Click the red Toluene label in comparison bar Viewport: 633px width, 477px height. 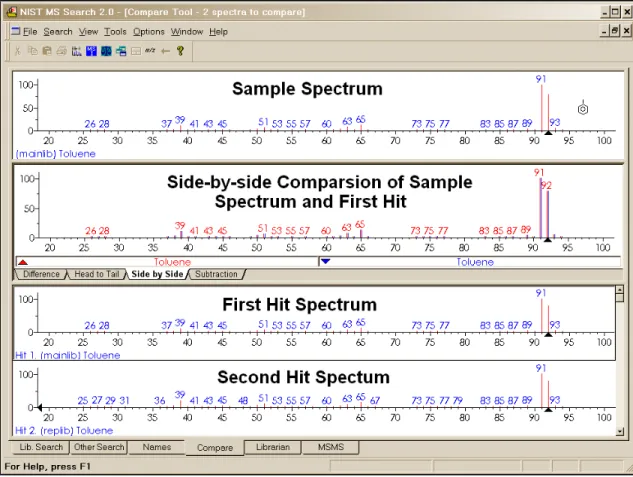coord(172,262)
